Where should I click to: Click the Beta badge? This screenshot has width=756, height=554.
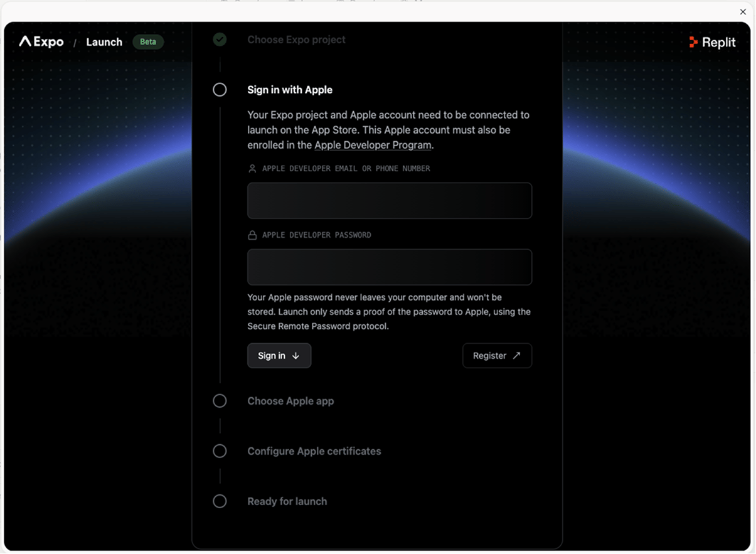(148, 42)
